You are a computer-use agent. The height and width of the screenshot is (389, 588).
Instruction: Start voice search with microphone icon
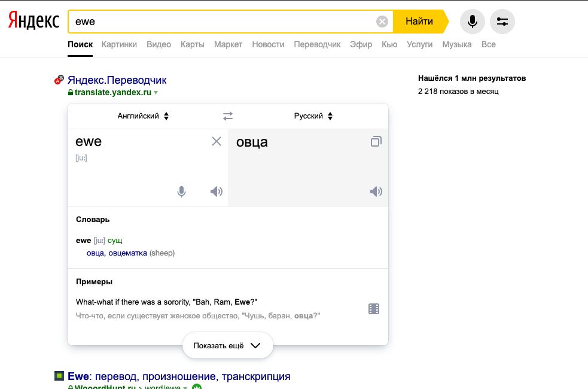(x=472, y=22)
